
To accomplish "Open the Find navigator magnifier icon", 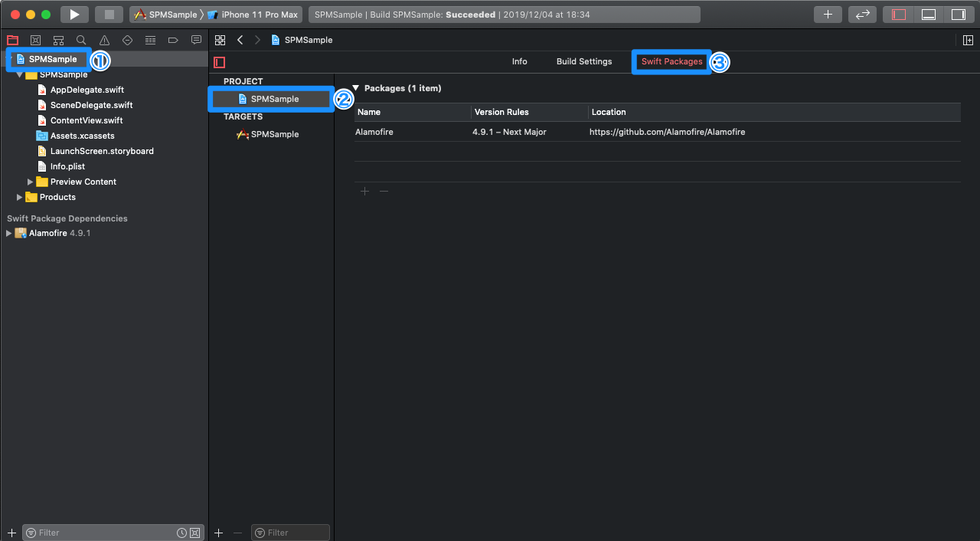I will (81, 40).
